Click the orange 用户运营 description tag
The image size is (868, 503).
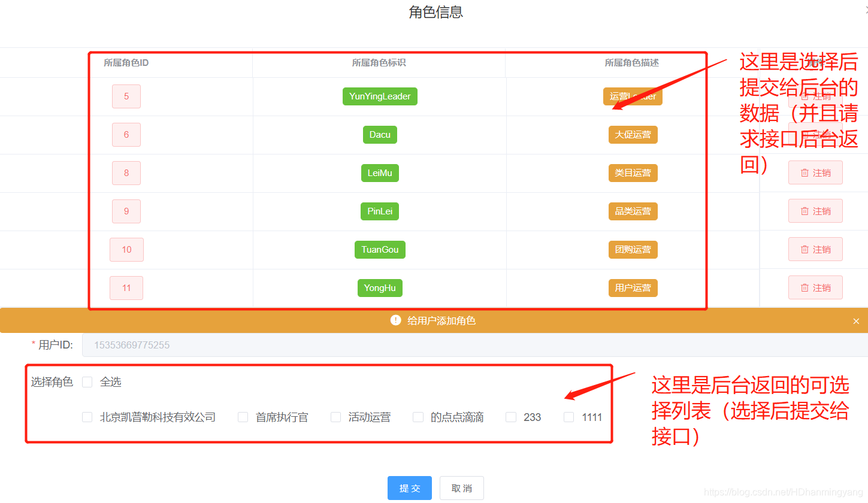633,288
